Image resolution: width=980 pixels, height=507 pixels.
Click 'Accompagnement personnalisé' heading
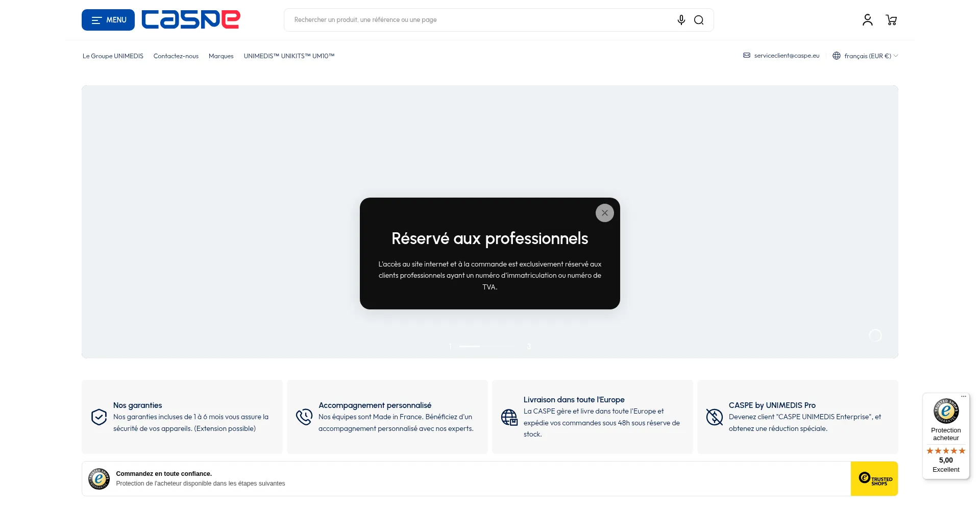coord(375,405)
